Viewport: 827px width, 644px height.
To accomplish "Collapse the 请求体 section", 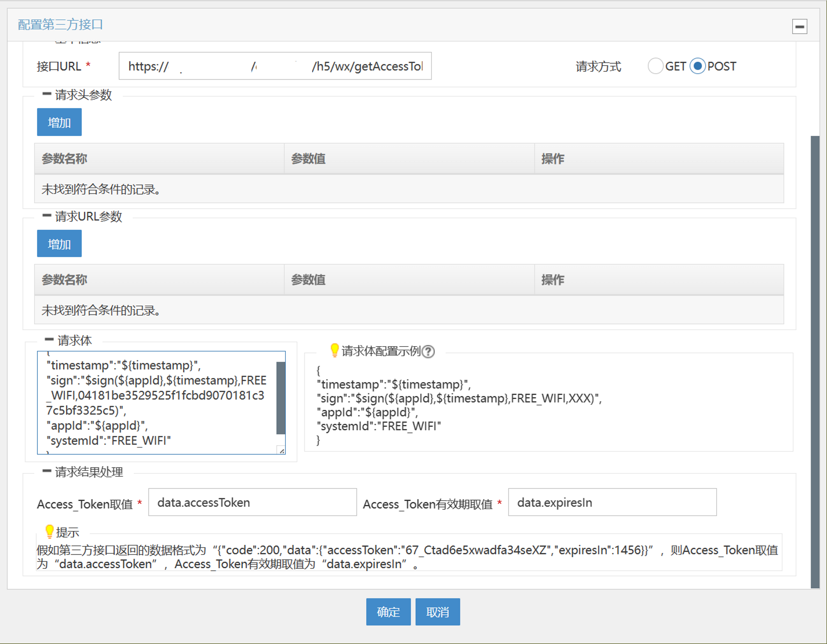I will [x=49, y=340].
